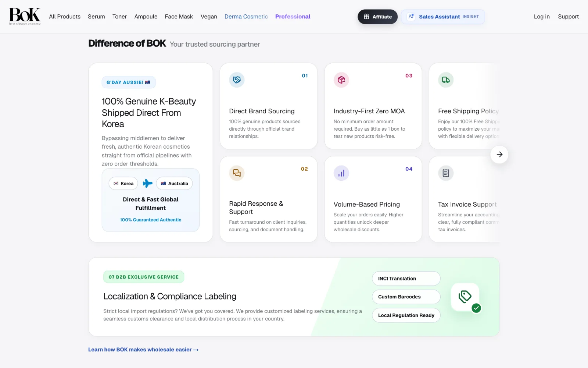
Task: Advance carousel with the right arrow button
Action: [x=499, y=155]
